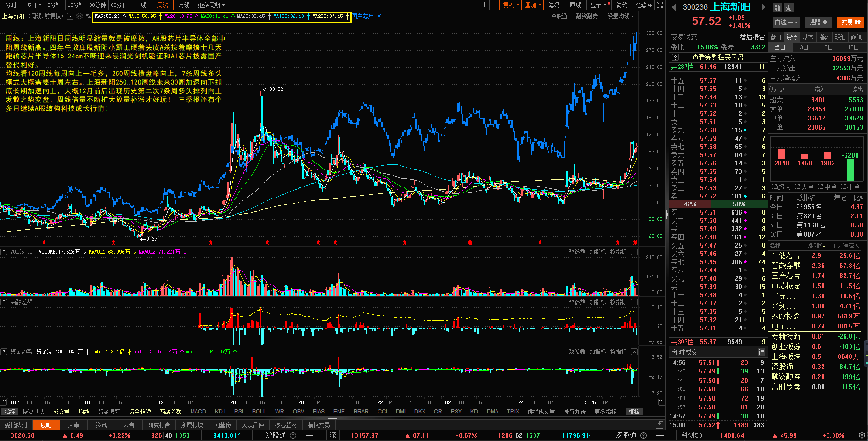
Task: Open help for 资金趋势 indicator
Action: coord(4,351)
